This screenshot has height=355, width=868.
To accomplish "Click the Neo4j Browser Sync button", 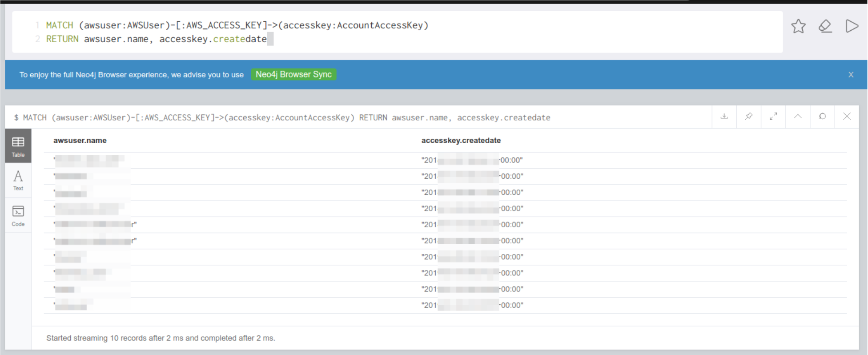I will click(x=293, y=74).
